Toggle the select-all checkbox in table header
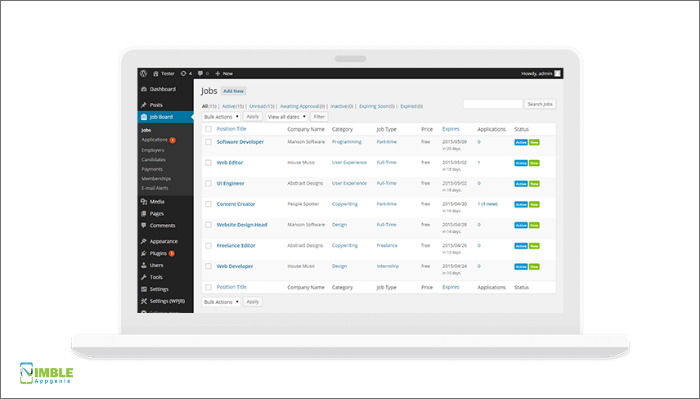The height and width of the screenshot is (399, 700). tap(208, 129)
